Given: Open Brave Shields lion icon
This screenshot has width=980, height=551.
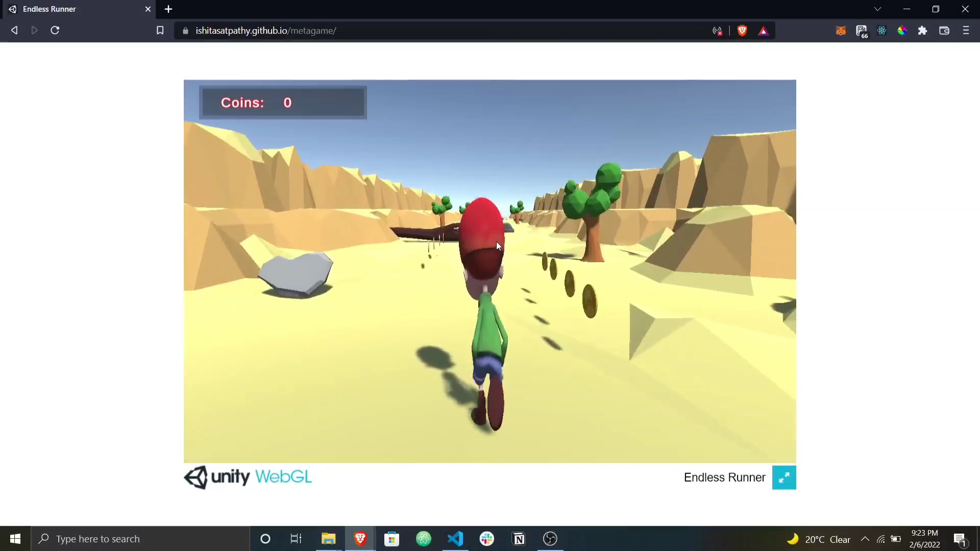Looking at the screenshot, I should click(742, 31).
